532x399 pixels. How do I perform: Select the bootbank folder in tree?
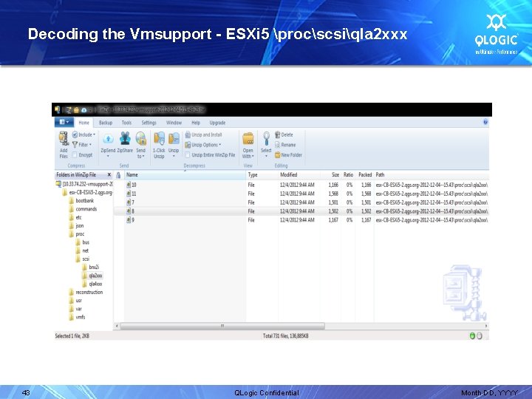tap(81, 200)
